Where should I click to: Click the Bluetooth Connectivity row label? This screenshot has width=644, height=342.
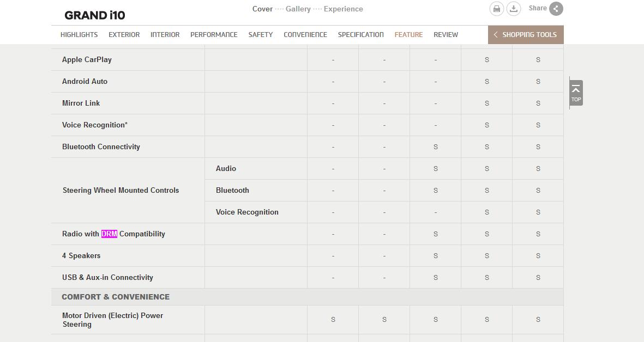pos(101,147)
